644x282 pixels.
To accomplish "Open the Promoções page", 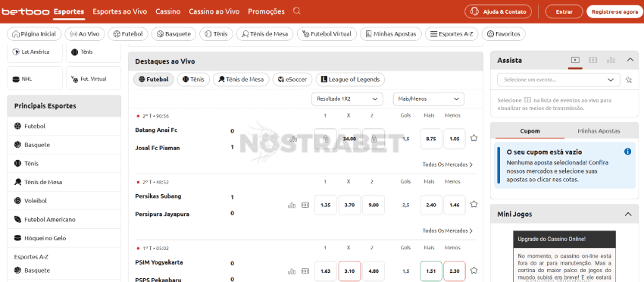I will 266,11.
